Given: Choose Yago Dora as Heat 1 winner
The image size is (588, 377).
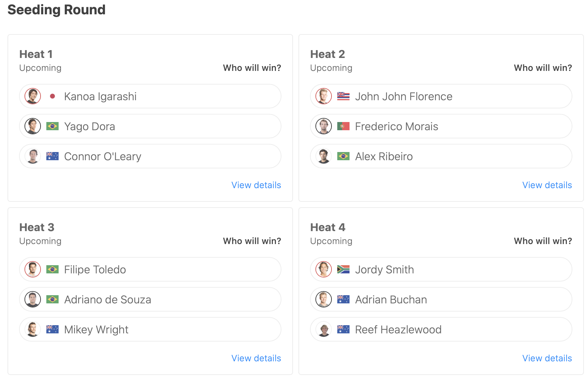Looking at the screenshot, I should click(150, 126).
